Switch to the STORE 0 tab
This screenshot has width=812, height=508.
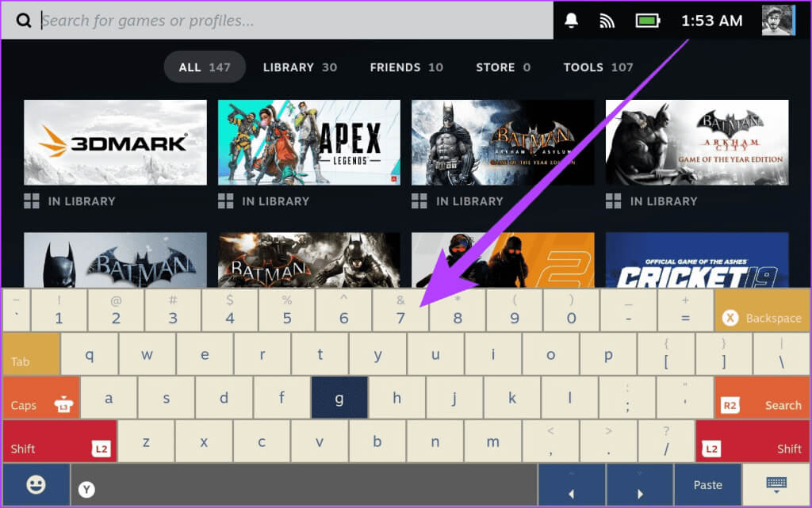pyautogui.click(x=504, y=67)
